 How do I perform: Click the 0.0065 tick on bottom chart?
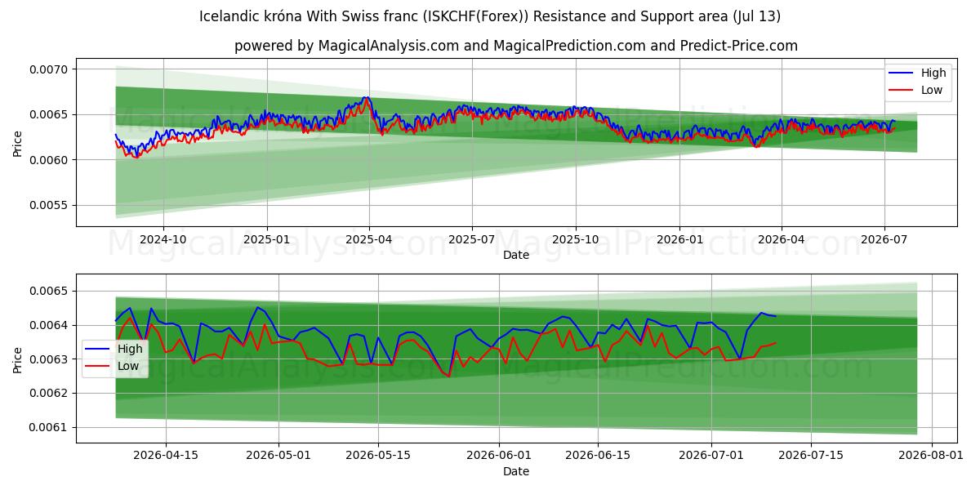49,292
